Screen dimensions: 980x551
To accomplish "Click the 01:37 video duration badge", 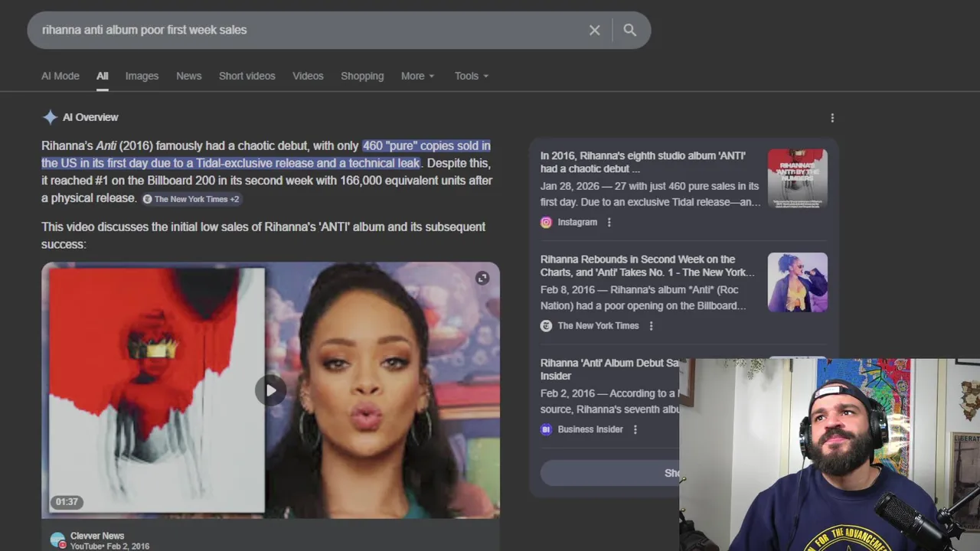I will pos(67,502).
